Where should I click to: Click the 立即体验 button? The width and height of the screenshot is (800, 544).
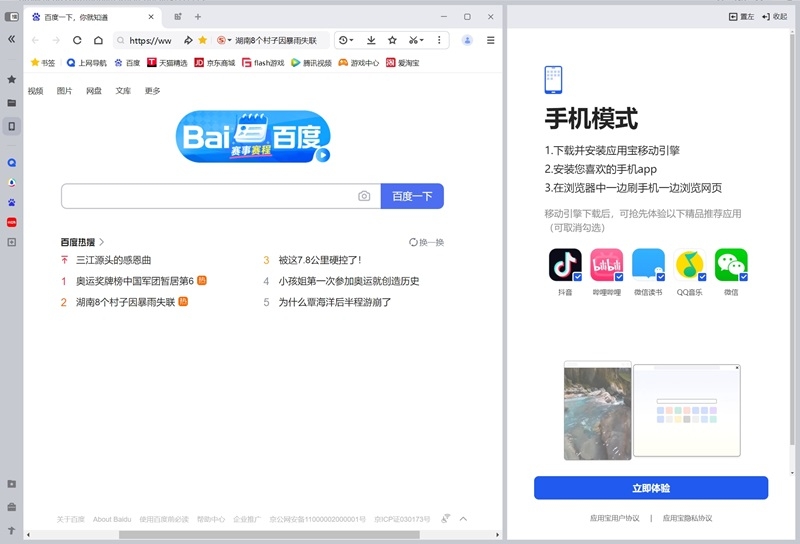pos(651,488)
